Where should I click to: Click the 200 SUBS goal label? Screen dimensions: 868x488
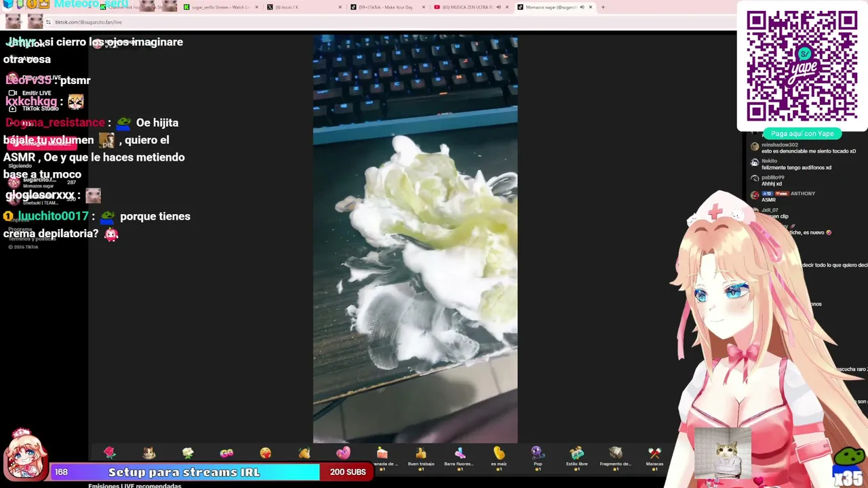[x=347, y=472]
